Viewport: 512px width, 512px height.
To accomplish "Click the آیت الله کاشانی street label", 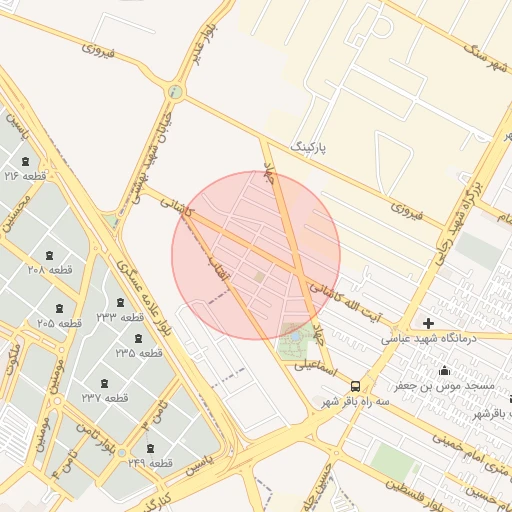I will click(x=346, y=303).
